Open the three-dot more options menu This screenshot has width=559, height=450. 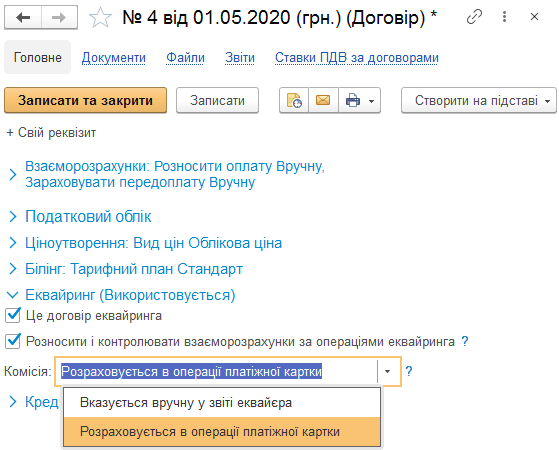tap(504, 17)
